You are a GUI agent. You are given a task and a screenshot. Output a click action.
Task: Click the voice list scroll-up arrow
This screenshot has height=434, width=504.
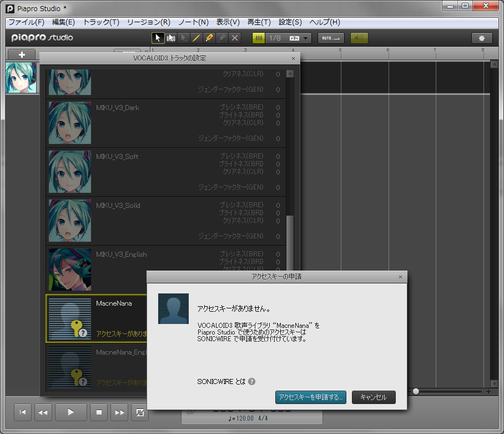coord(290,74)
